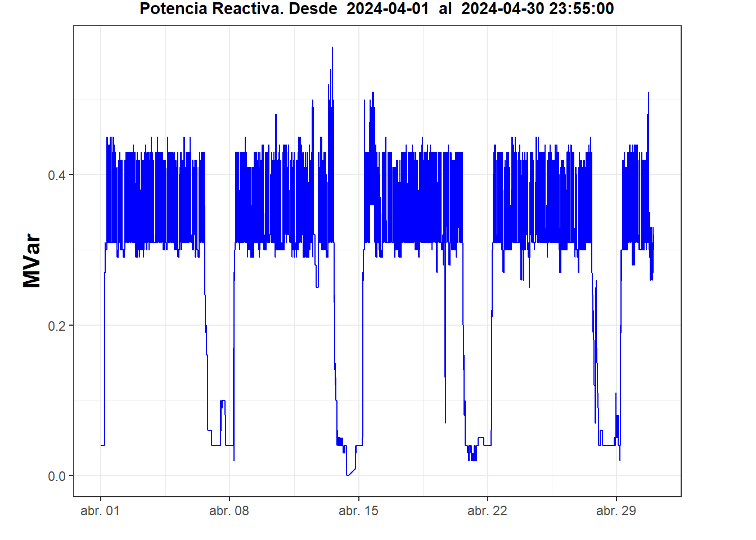Click the MVar y-axis label

[31, 261]
